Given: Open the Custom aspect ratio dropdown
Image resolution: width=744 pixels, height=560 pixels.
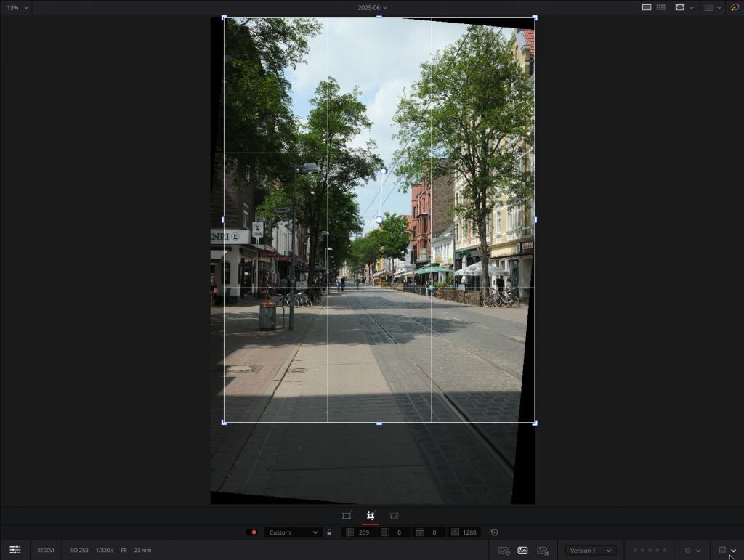Looking at the screenshot, I should click(x=293, y=532).
